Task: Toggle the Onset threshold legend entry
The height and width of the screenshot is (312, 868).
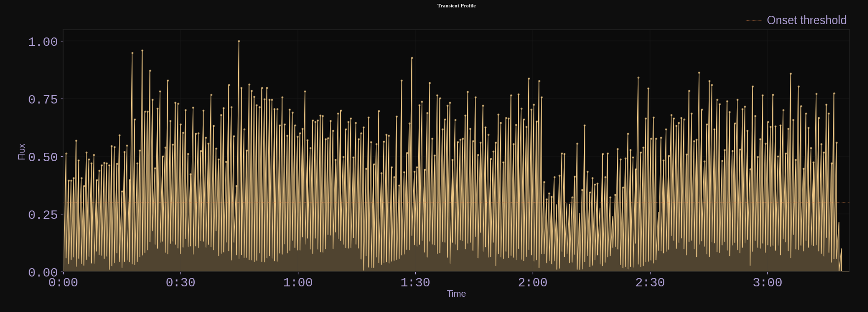Action: click(x=796, y=20)
